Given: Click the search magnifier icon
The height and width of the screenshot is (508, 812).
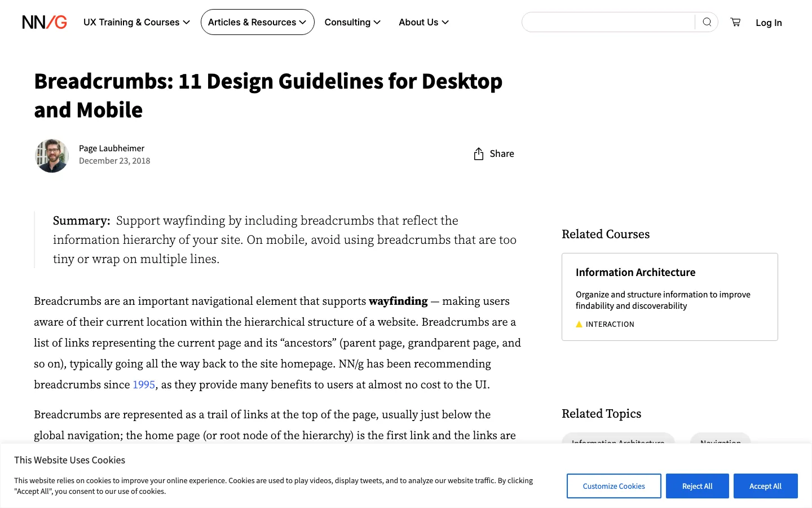Looking at the screenshot, I should (x=707, y=22).
